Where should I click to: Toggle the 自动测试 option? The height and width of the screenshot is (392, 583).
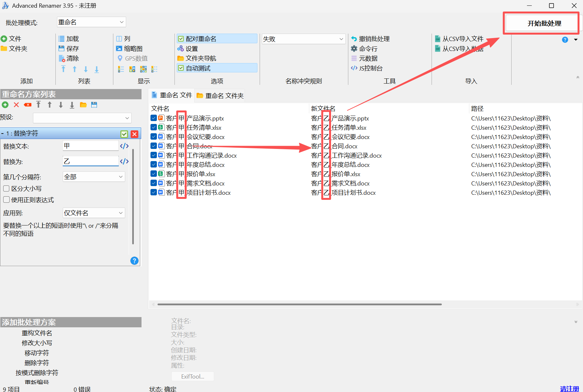pyautogui.click(x=217, y=68)
